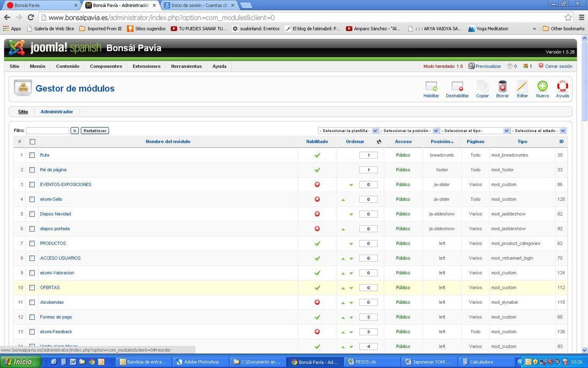Open the Contenido menu
Viewport: 588px width, 368px height.
[67, 66]
